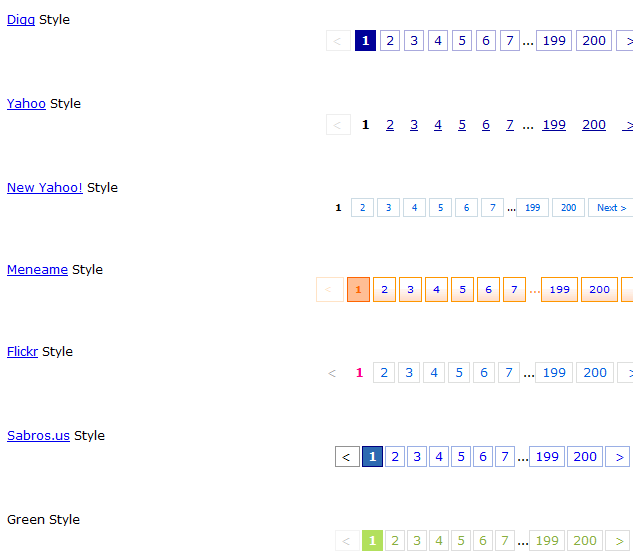Jump to page 199 in Digg row
Screen dimensions: 633x560
[x=554, y=40]
